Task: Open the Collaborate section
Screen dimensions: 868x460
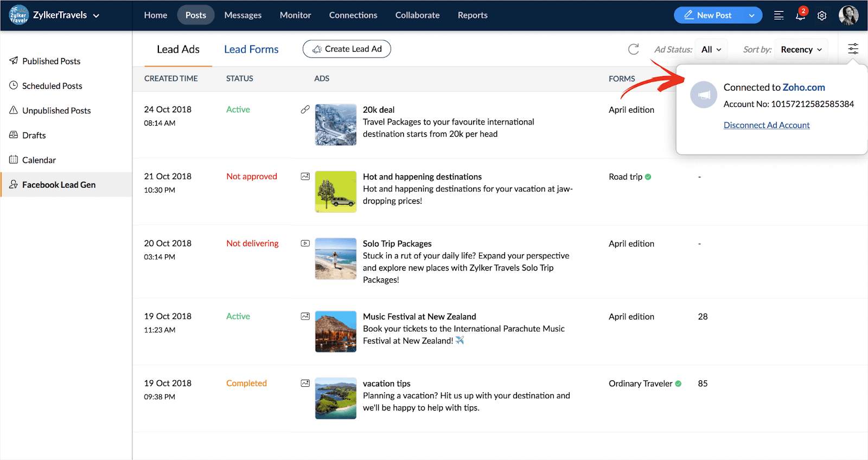Action: 418,15
